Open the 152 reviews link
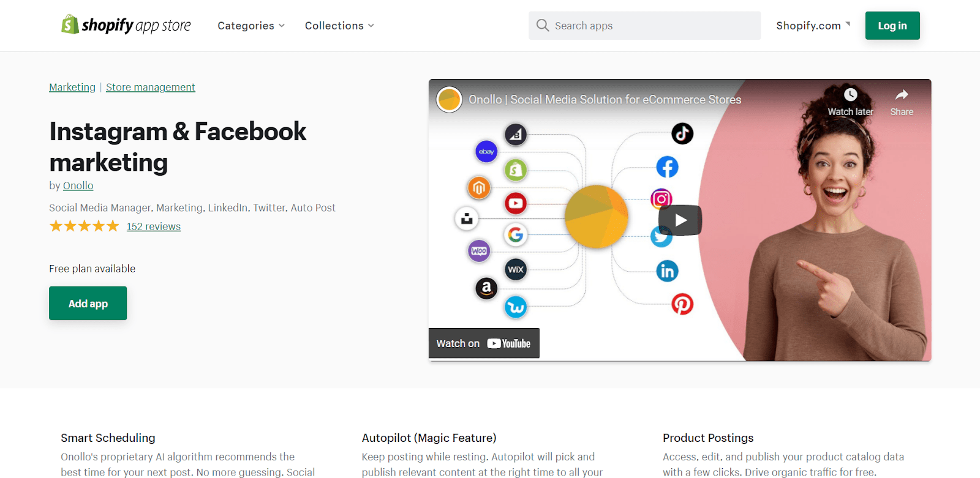 pos(154,226)
